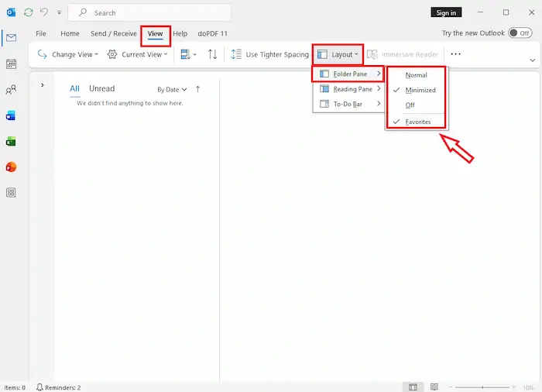Open the Customize Quick Access Toolbar arrow
Image resolution: width=542 pixels, height=392 pixels.
(60, 13)
